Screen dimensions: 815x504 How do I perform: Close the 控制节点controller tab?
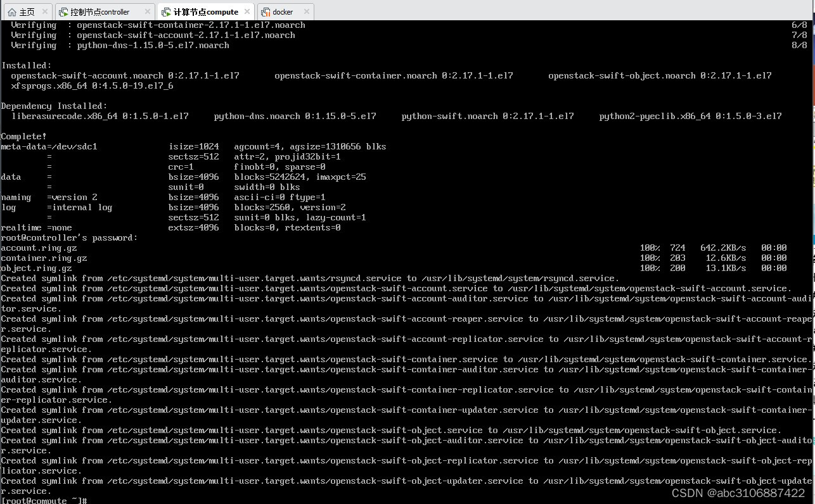click(x=147, y=11)
